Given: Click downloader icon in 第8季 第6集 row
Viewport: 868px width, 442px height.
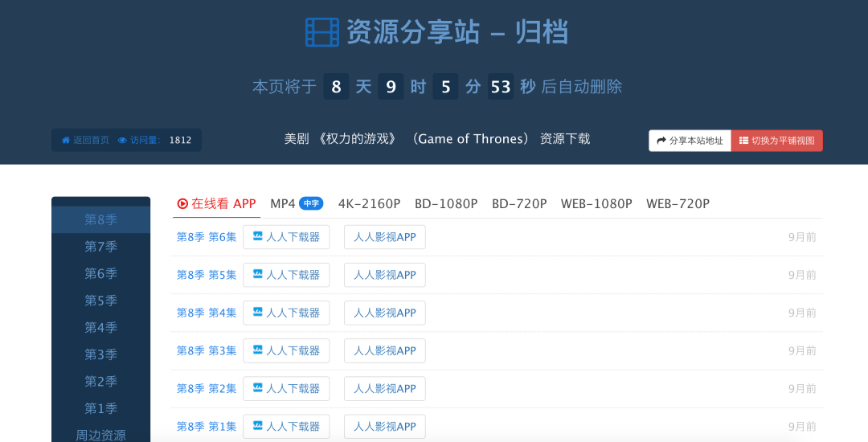Looking at the screenshot, I should (257, 236).
